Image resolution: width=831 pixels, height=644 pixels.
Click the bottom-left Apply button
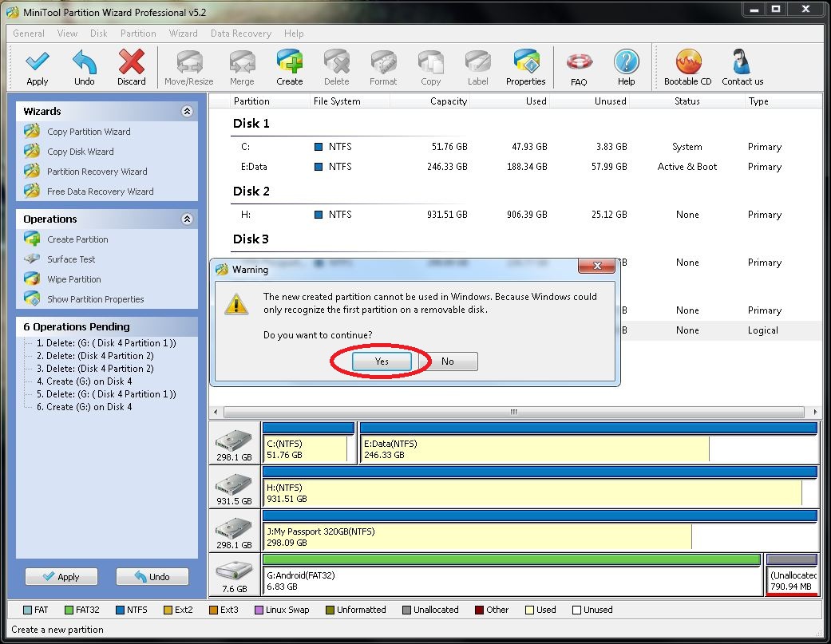click(61, 577)
